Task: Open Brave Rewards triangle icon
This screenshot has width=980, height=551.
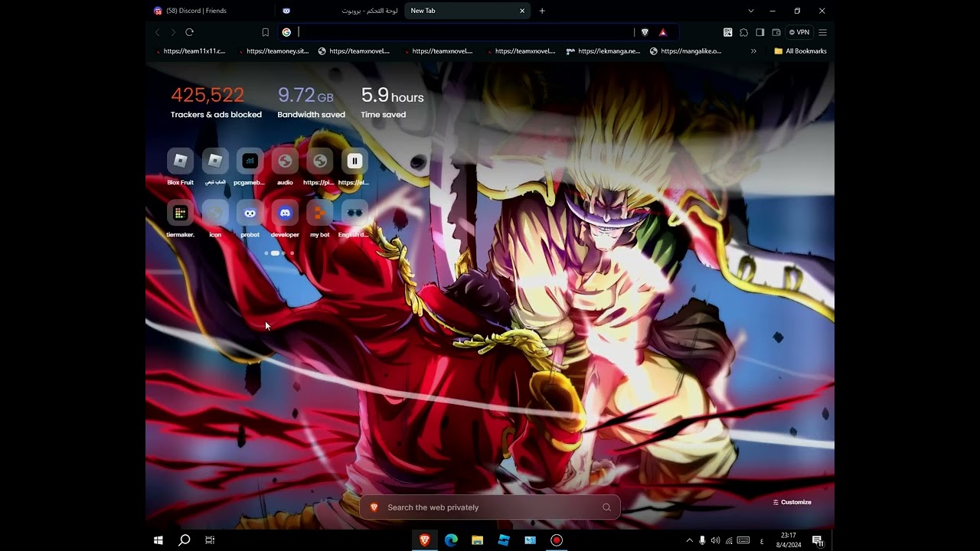Action: click(663, 32)
